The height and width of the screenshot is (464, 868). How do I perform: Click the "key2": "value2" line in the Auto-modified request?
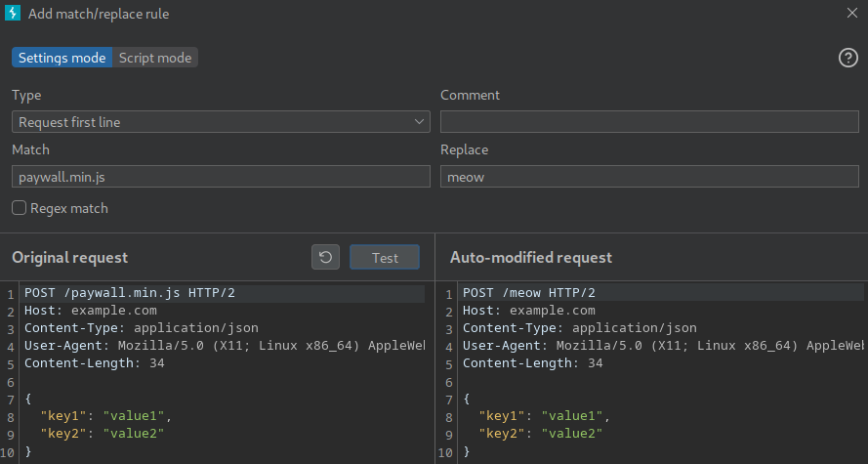click(540, 434)
